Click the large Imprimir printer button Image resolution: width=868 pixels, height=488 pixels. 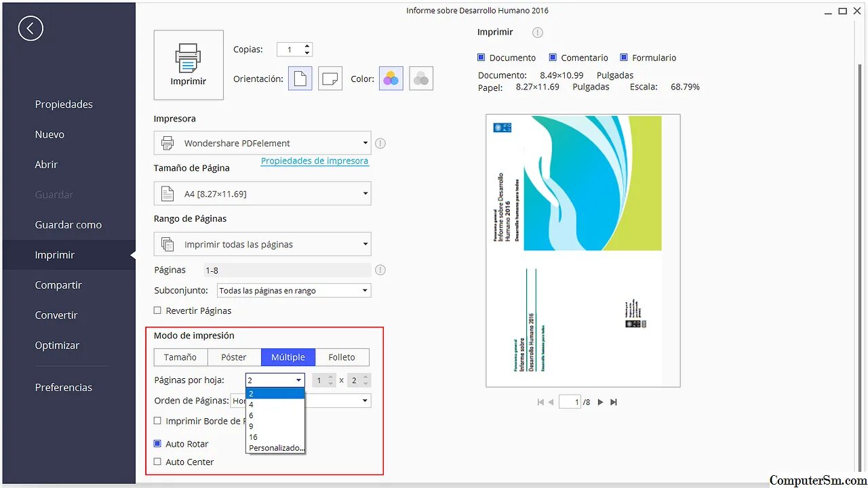coord(189,65)
